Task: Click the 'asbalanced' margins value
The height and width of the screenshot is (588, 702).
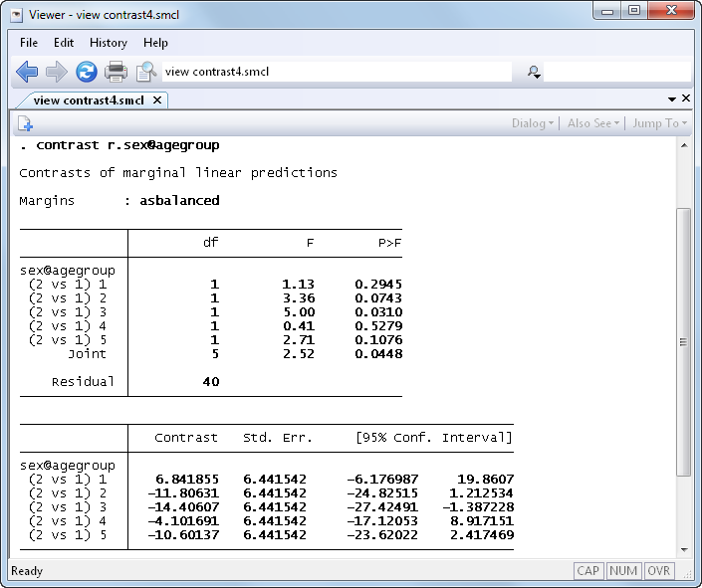Action: (x=179, y=200)
